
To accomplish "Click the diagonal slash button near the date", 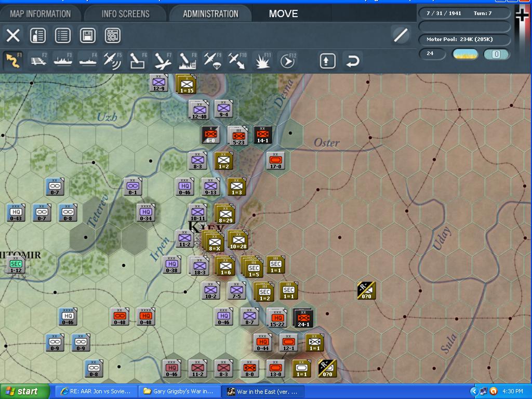I will (x=401, y=35).
